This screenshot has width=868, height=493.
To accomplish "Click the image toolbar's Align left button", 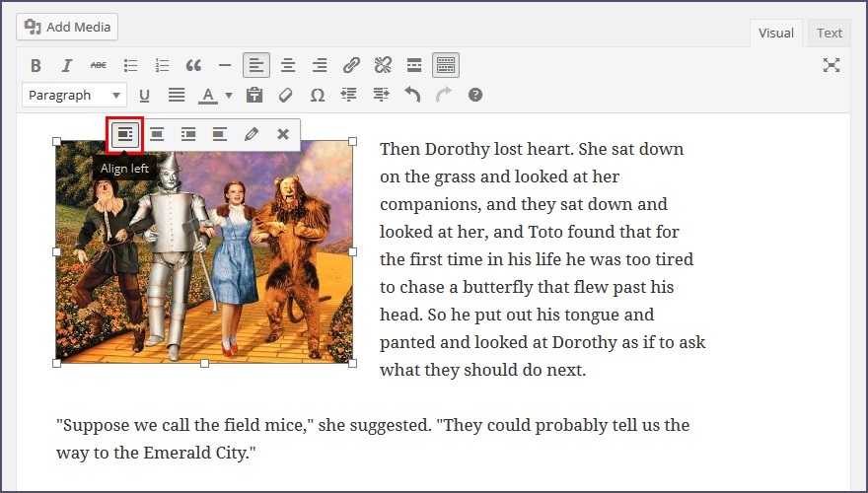I will coord(124,134).
